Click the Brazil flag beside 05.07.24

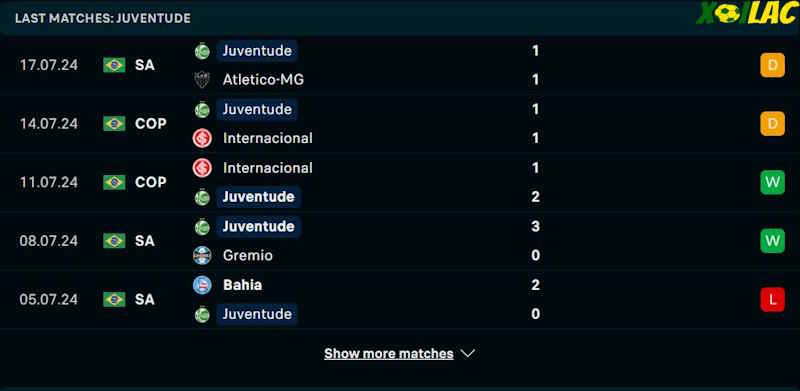(x=114, y=299)
